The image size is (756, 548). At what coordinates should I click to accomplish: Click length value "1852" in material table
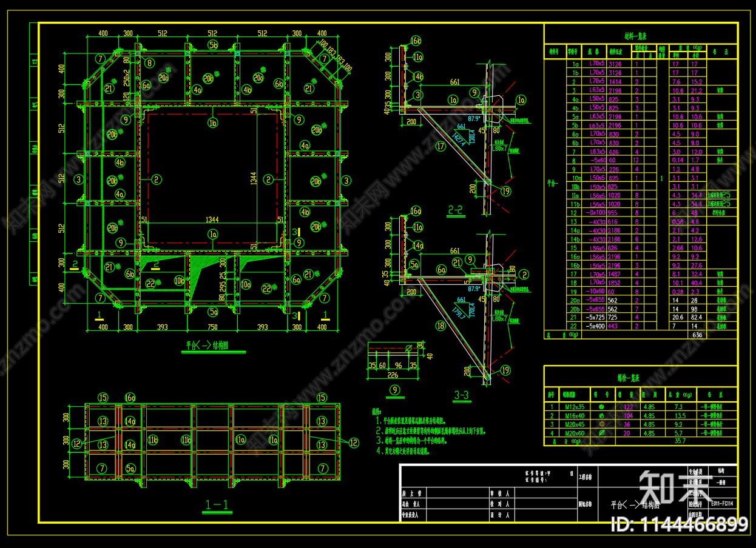coord(615,282)
